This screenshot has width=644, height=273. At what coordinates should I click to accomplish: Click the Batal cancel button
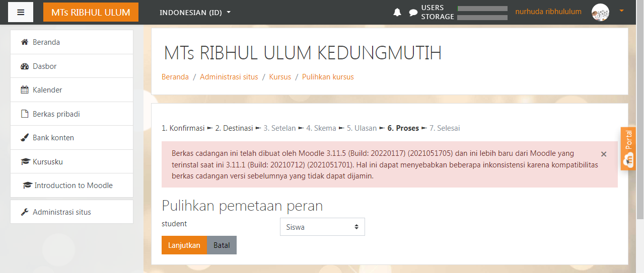[222, 245]
